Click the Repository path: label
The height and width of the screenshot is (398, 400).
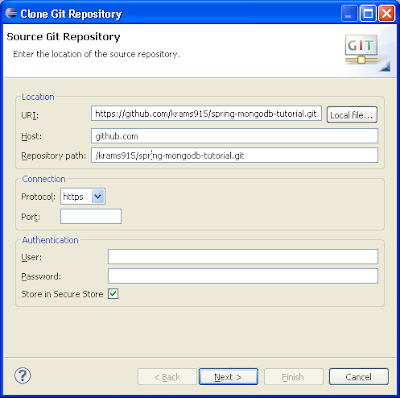(54, 156)
